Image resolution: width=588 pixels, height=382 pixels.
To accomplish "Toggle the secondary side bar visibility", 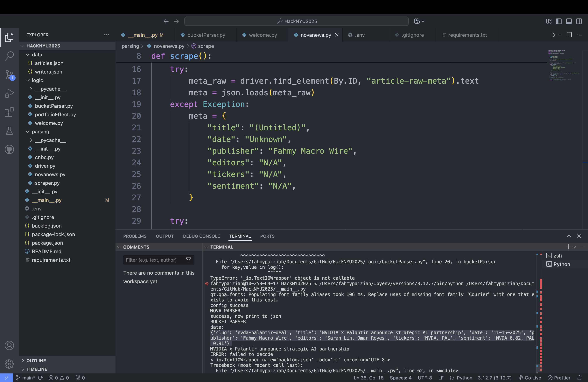I will pos(579,21).
